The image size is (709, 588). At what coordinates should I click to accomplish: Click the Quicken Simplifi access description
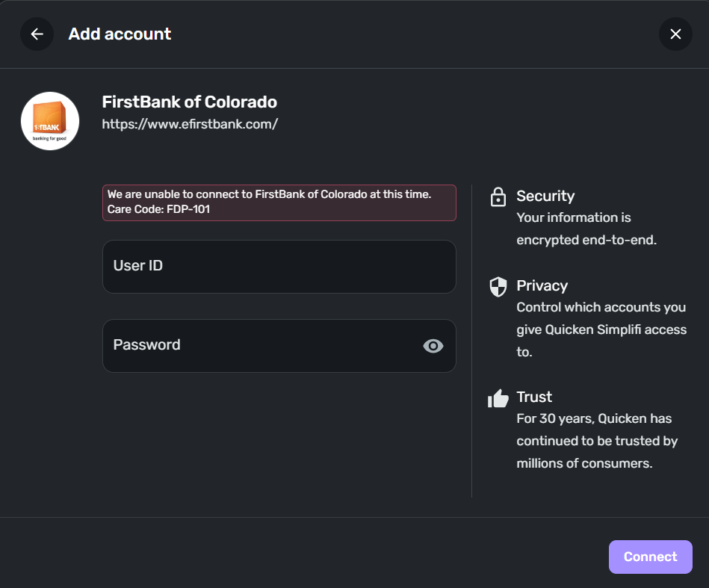click(x=601, y=329)
